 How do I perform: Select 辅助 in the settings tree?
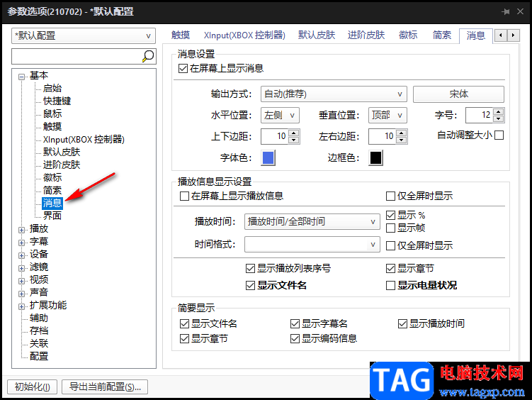coord(39,318)
